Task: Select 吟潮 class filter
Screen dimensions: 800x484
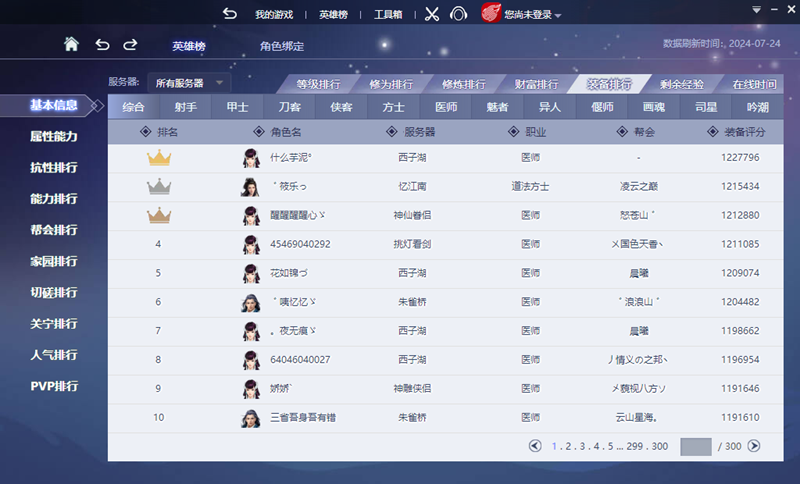Action: 758,107
